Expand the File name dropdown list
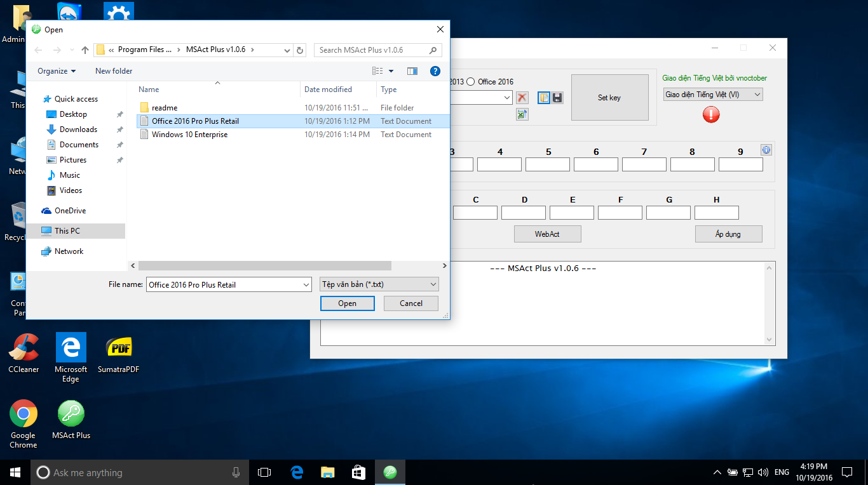This screenshot has width=868, height=485. pyautogui.click(x=305, y=284)
